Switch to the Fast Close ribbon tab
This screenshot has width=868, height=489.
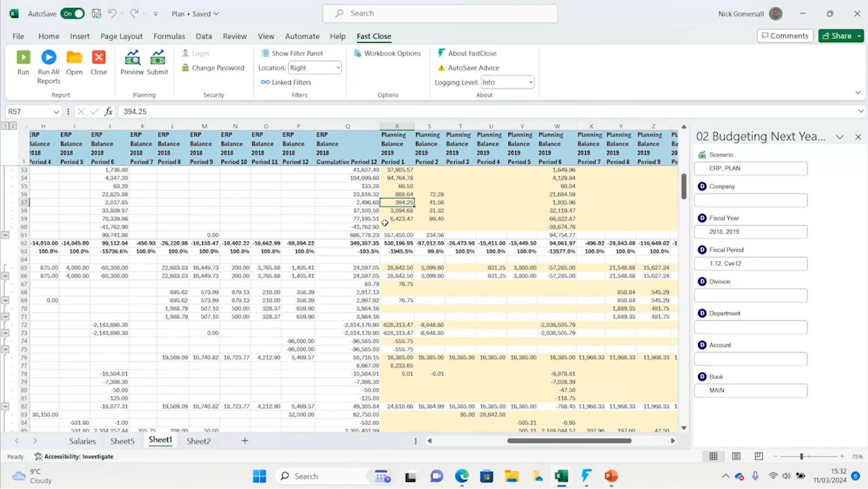click(x=373, y=36)
